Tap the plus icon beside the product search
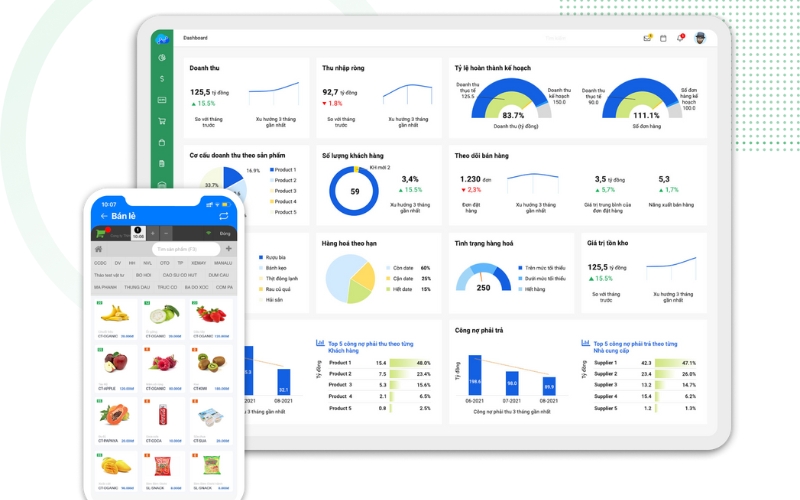Screen dimensions: 800x500 click(x=229, y=248)
